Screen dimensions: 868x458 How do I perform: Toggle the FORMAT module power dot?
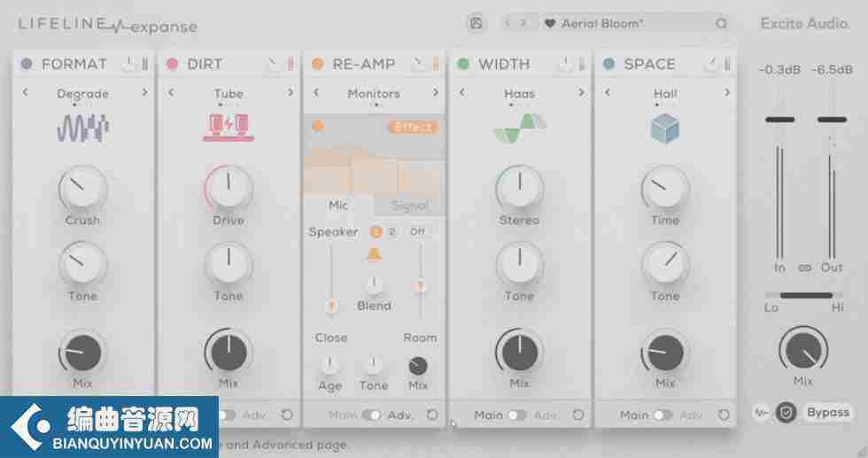point(26,65)
